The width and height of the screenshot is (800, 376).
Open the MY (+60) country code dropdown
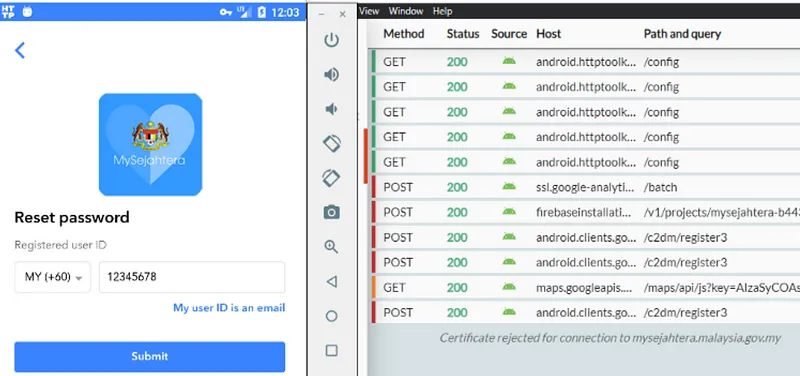point(53,277)
